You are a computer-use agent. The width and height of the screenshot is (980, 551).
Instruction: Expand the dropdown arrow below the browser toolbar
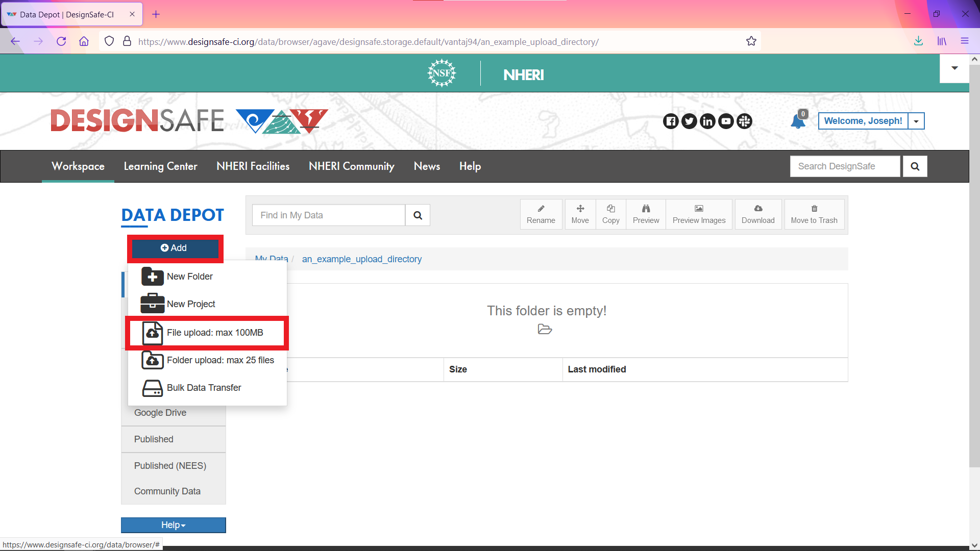click(954, 68)
